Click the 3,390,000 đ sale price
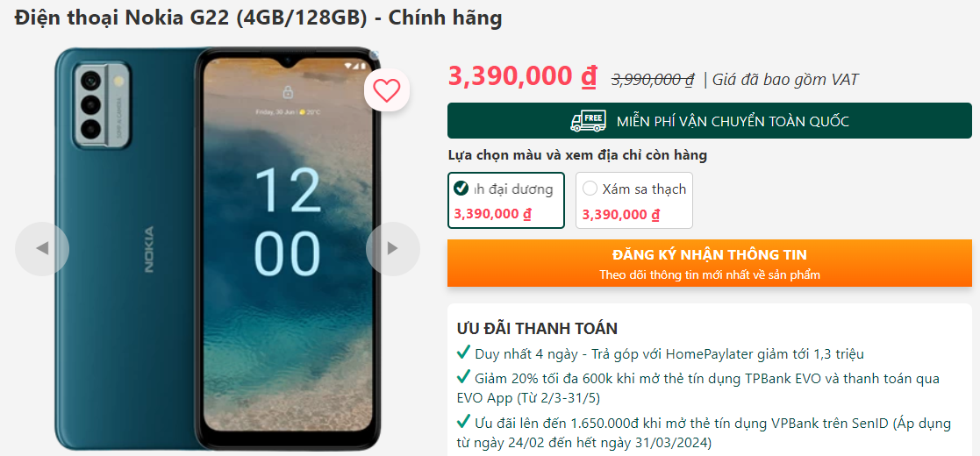The image size is (980, 456). pos(523,76)
